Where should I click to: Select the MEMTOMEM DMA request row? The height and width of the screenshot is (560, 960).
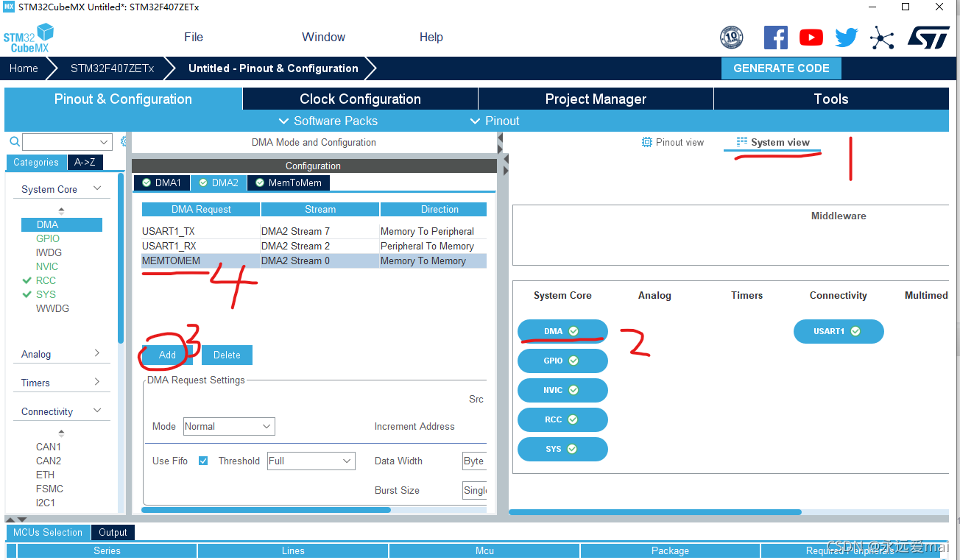314,260
